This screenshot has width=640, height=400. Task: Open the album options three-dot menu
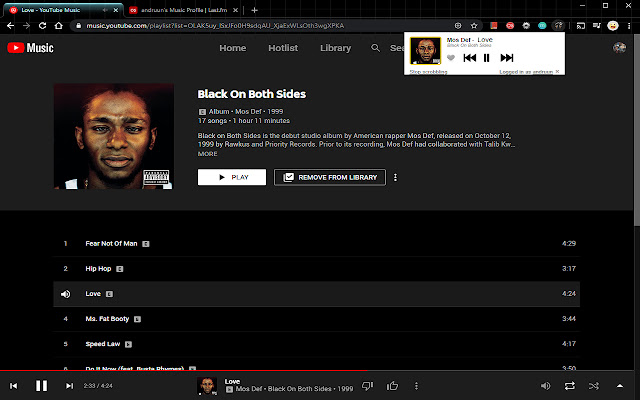tap(395, 177)
